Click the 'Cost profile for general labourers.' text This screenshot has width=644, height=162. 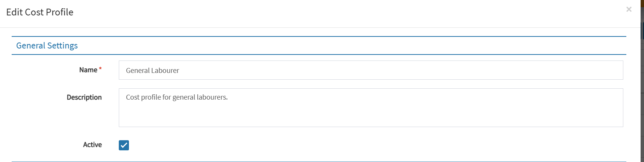click(177, 97)
